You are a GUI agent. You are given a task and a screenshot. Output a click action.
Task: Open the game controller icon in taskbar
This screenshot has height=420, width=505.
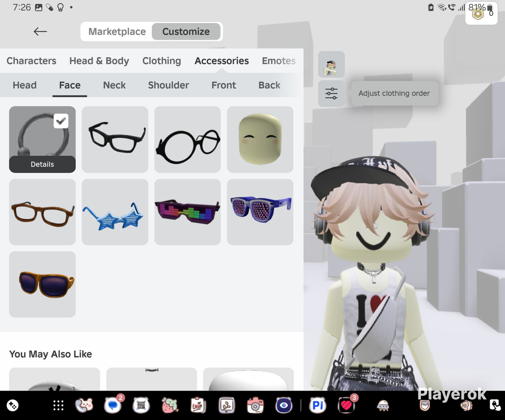point(13,406)
